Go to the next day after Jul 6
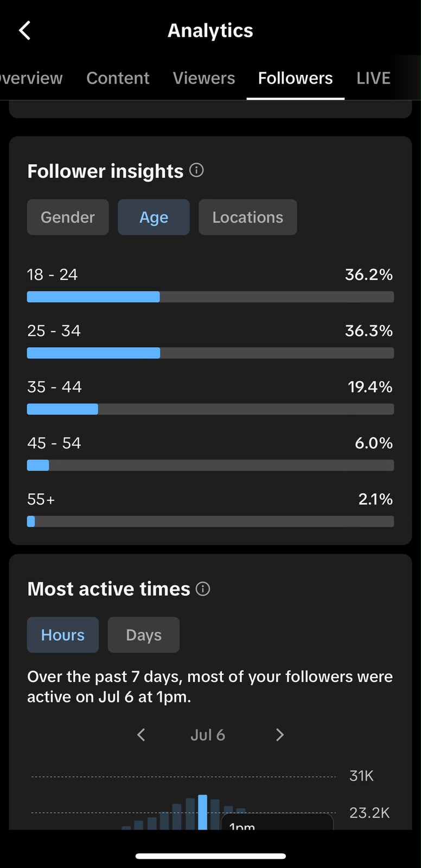This screenshot has width=421, height=868. (x=280, y=735)
